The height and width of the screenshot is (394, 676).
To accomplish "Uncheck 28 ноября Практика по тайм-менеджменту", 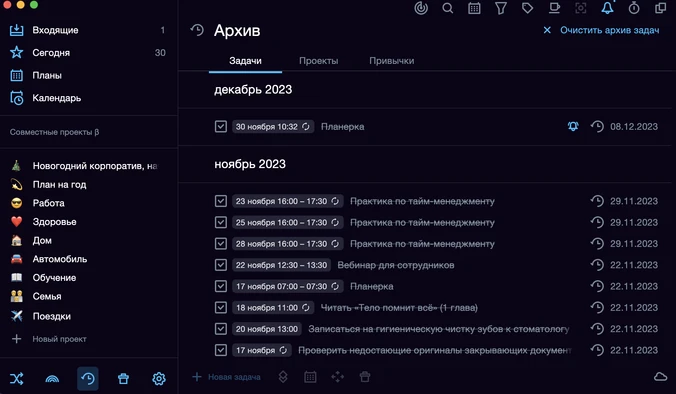I will click(221, 244).
